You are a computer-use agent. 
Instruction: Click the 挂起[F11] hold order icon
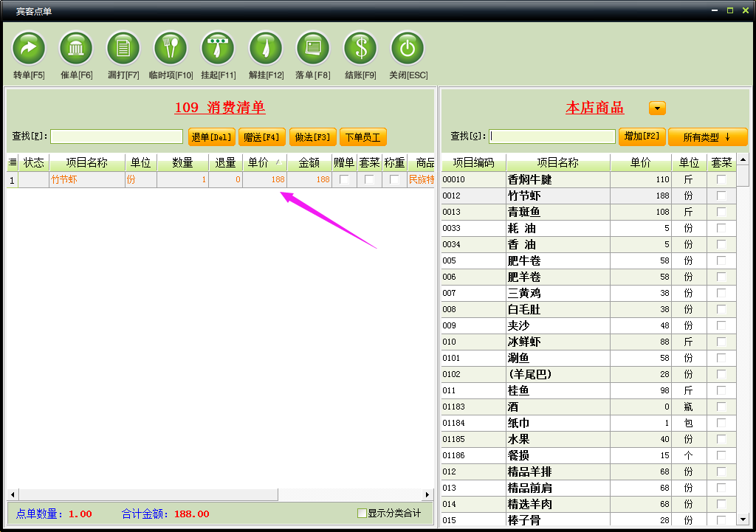(218, 48)
